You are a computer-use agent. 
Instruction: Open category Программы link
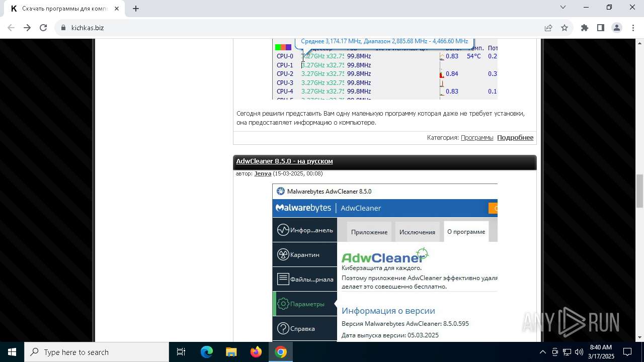point(477,137)
